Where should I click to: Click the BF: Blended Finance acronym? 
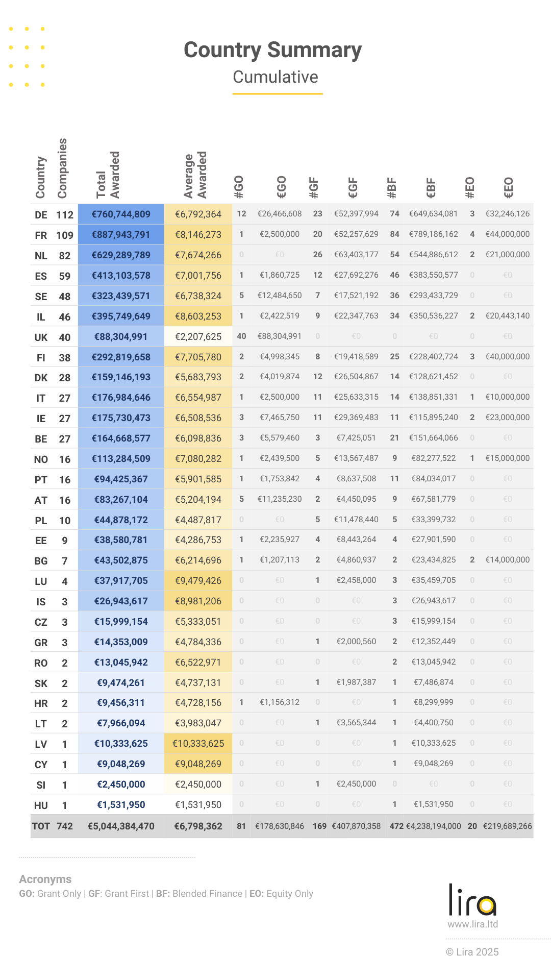(199, 894)
